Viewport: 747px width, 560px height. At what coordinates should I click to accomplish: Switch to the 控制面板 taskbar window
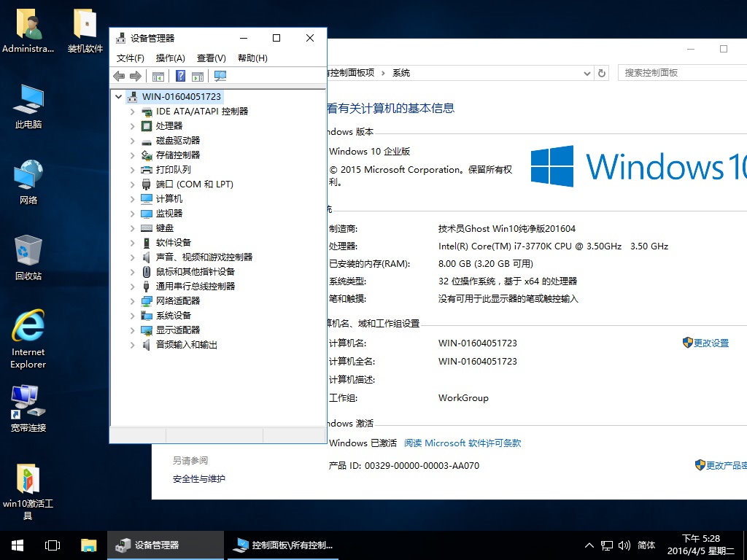(x=283, y=545)
